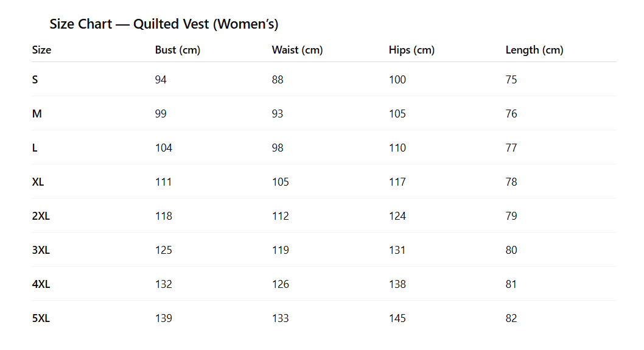Screen dimensions: 644x350
Task: Select the Waist (cm) column header
Action: click(x=297, y=50)
